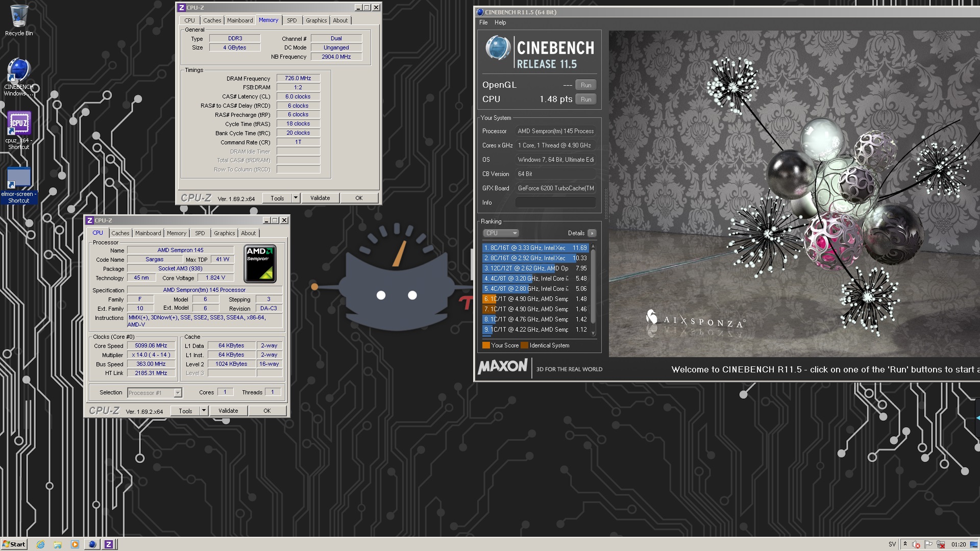The height and width of the screenshot is (551, 980).
Task: Open Mainboard tab in CPU-Z Memory window
Action: click(x=240, y=20)
